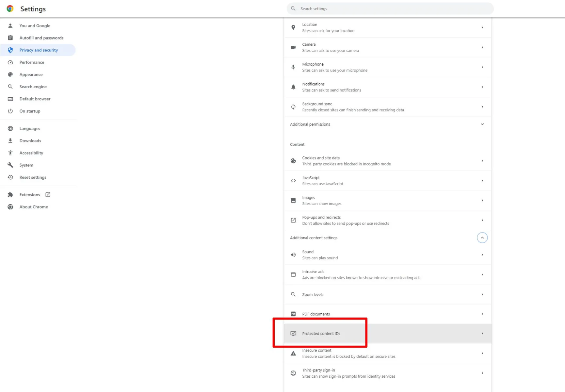
Task: Click the Downloads arrow icon
Action: (x=10, y=140)
